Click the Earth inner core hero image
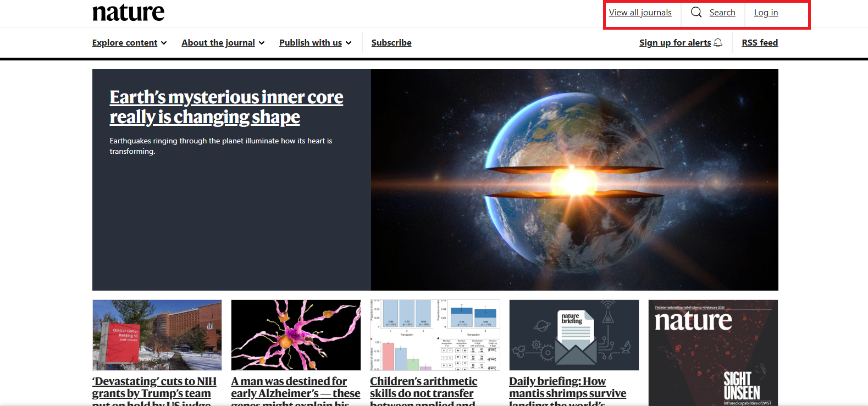868x406 pixels. (574, 180)
